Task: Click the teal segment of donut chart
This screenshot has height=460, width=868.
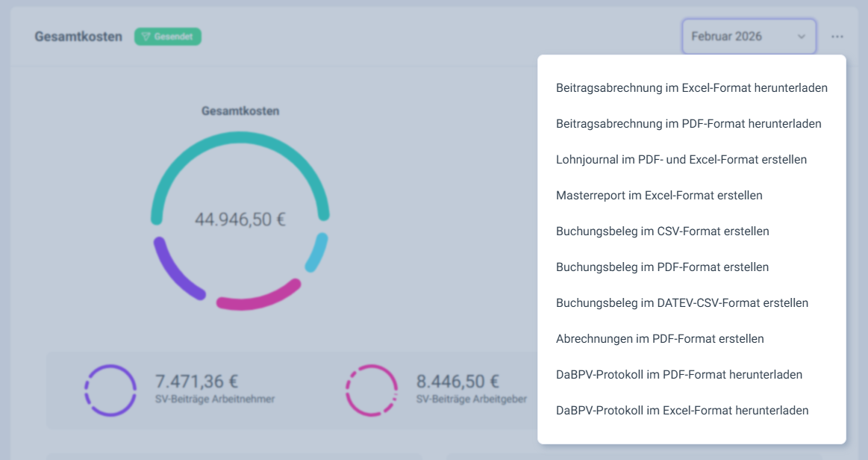Action: pos(240,138)
